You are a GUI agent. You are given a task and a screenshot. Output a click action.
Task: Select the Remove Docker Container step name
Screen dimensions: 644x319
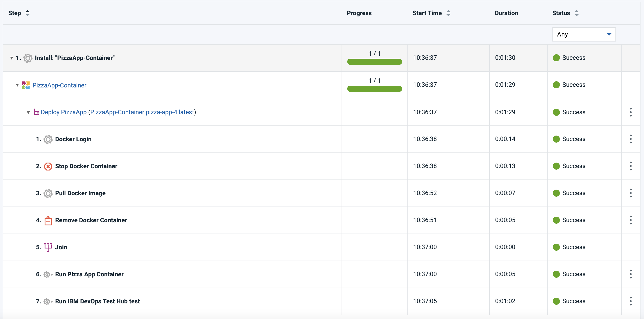tap(91, 220)
